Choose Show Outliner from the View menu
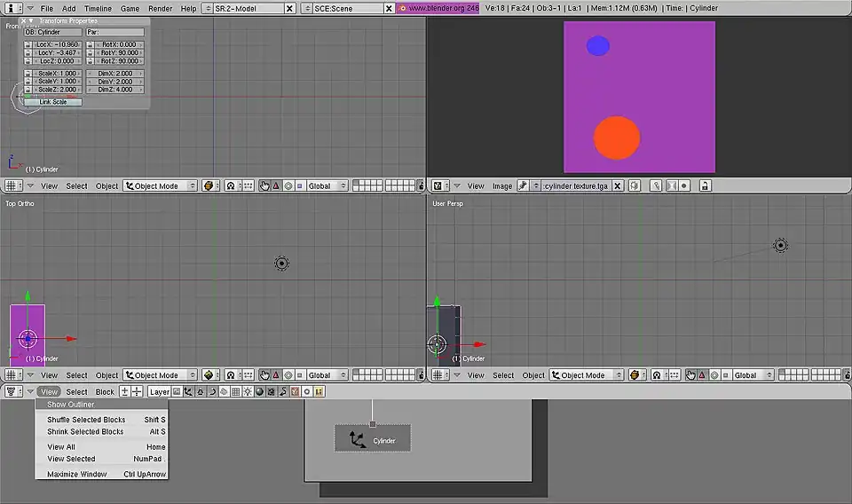Screen dimensions: 852x504 tap(71, 405)
